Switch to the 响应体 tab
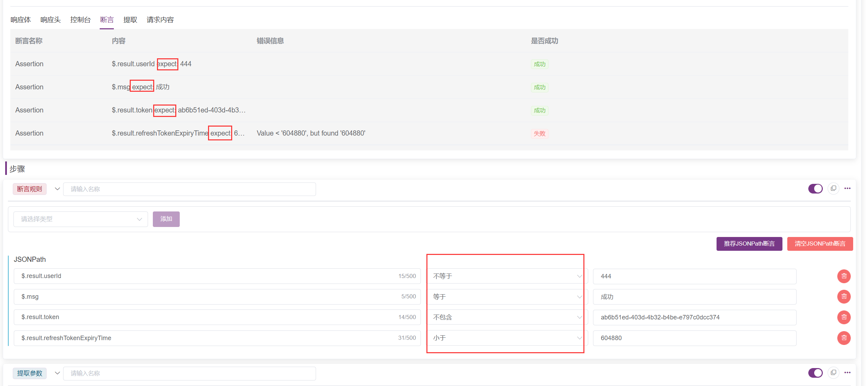Viewport: 868px width, 386px height. [x=21, y=20]
